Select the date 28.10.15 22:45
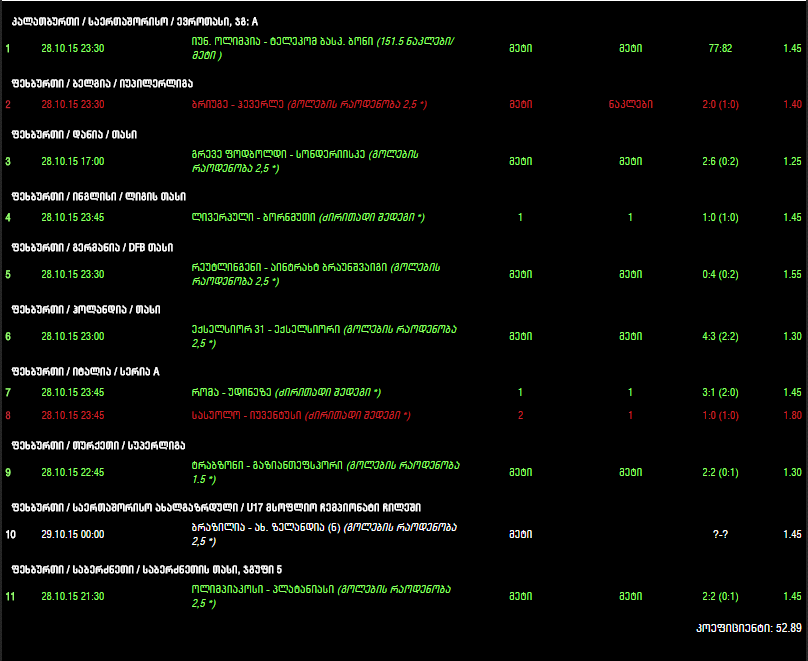808x661 pixels. tap(73, 472)
